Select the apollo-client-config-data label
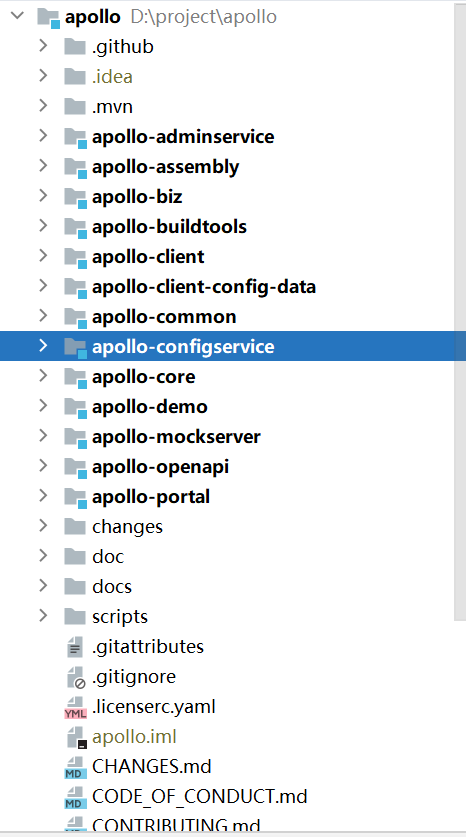Image resolution: width=466 pixels, height=837 pixels. coord(204,287)
